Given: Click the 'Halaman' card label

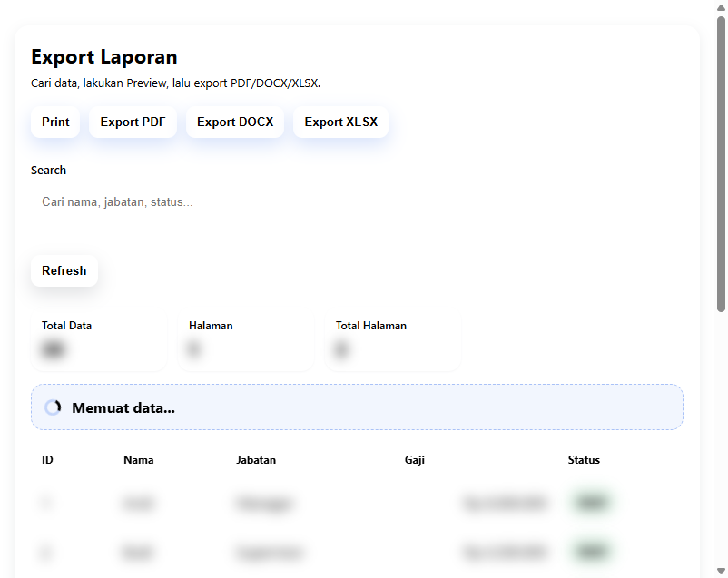Looking at the screenshot, I should [211, 326].
